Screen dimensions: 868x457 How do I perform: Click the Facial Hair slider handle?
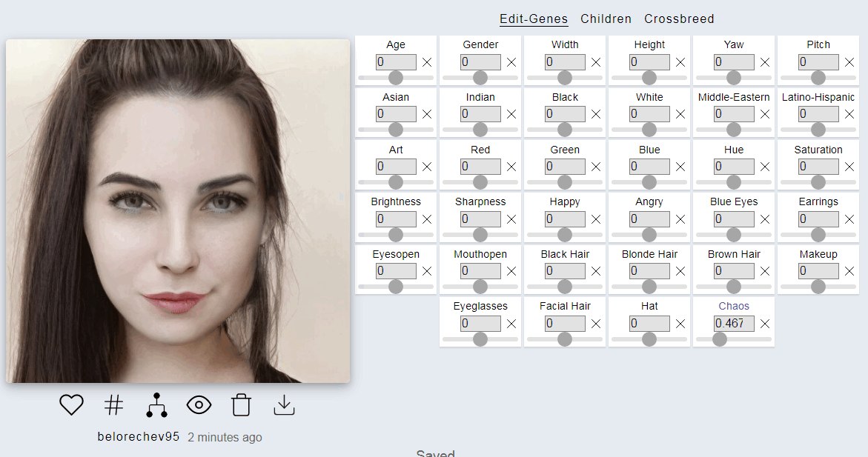(565, 339)
